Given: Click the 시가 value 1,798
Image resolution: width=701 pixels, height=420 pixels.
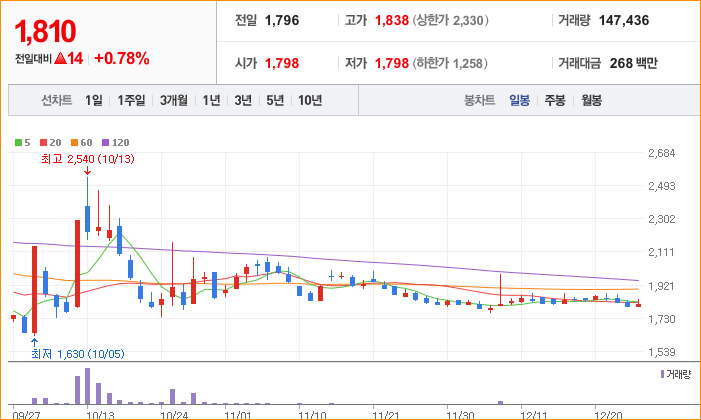Looking at the screenshot, I should 282,63.
